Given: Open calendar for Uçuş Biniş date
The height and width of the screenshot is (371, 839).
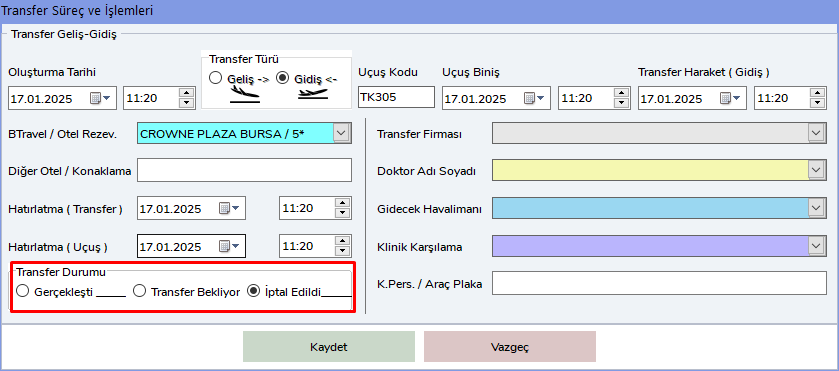Looking at the screenshot, I should (x=533, y=98).
